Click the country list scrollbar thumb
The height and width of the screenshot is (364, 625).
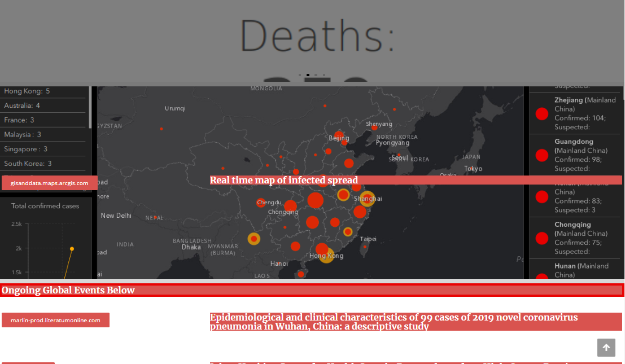pyautogui.click(x=90, y=107)
